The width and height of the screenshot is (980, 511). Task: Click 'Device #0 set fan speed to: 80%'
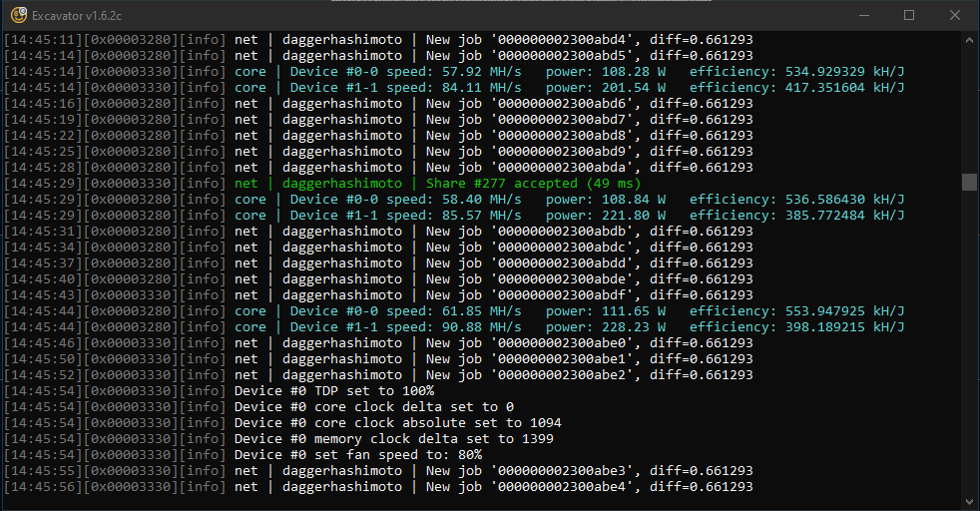point(358,455)
